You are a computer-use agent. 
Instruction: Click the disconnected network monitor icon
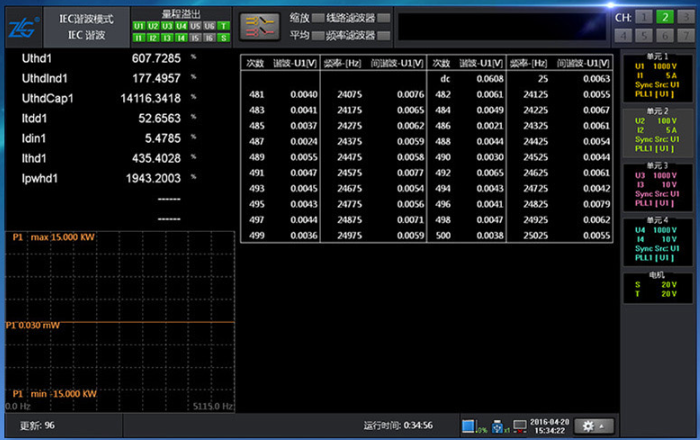coord(520,426)
